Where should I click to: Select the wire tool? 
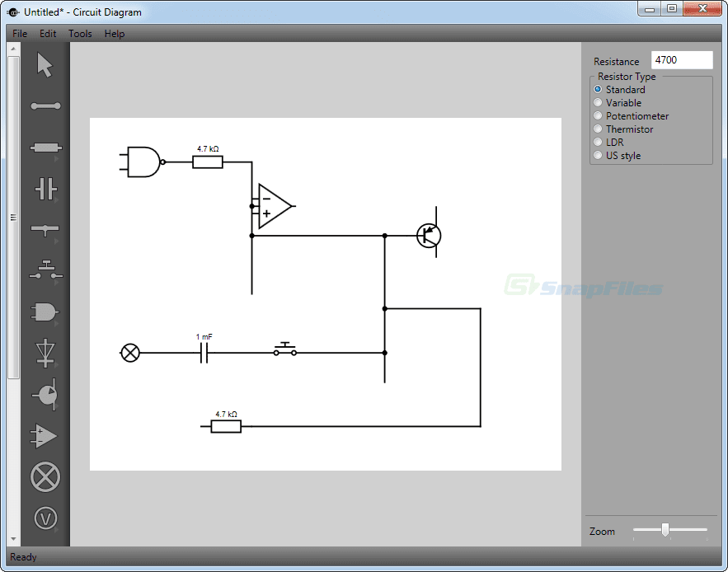[45, 105]
